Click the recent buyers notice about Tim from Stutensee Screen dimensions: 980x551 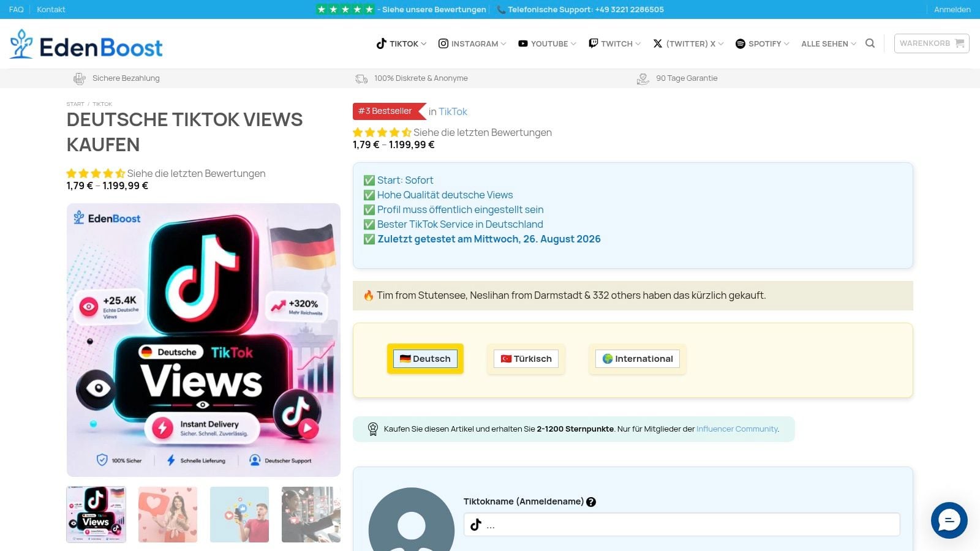633,295
